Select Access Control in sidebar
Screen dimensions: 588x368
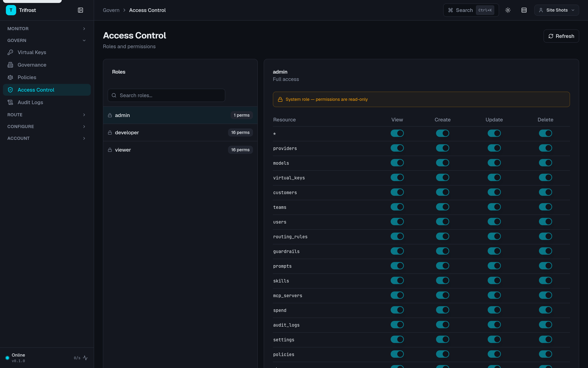pyautogui.click(x=47, y=90)
